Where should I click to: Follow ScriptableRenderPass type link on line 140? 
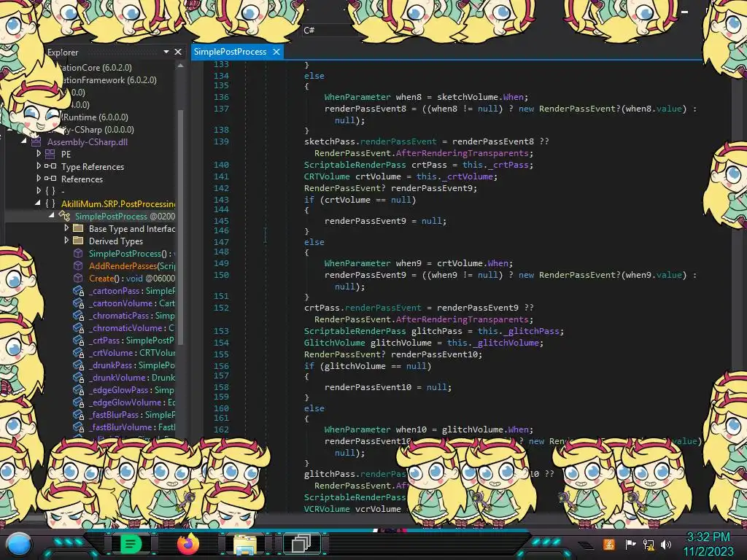[355, 165]
